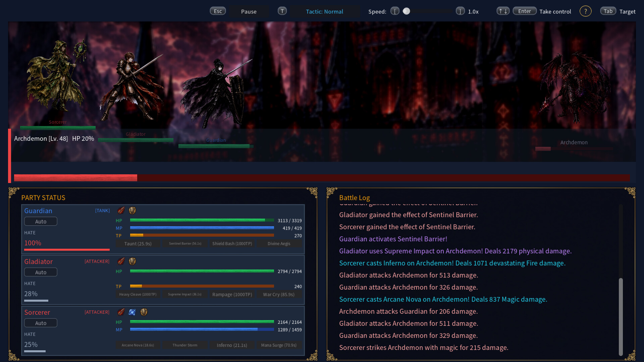Use Gladiator's Heavy Cleave skill
Viewport: 644px width, 362px height.
[x=138, y=294]
